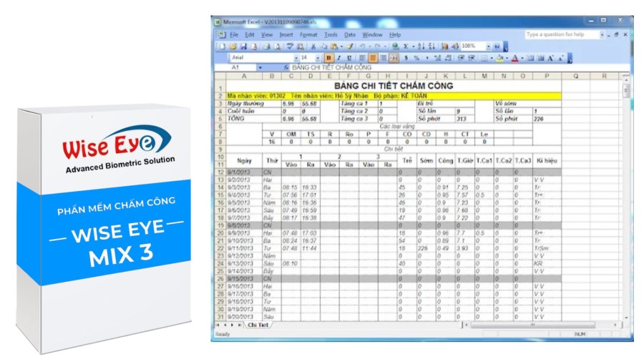This screenshot has height=362, width=644.
Task: Increase font size with large A icon
Action: (550, 58)
